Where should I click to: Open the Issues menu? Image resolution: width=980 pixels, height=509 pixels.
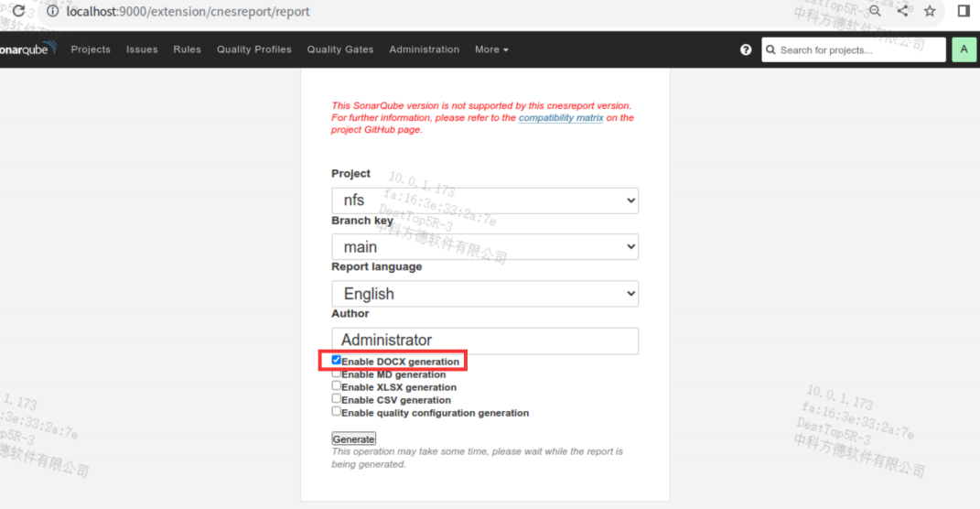coord(142,49)
